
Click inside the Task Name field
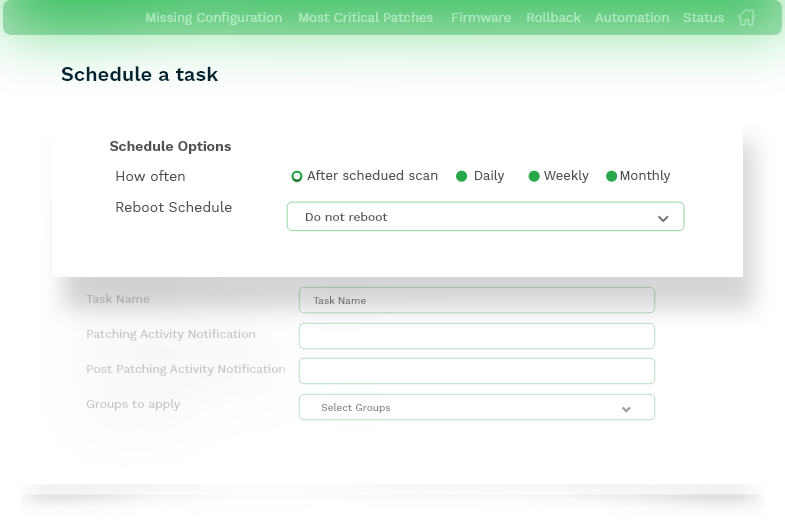pyautogui.click(x=476, y=300)
